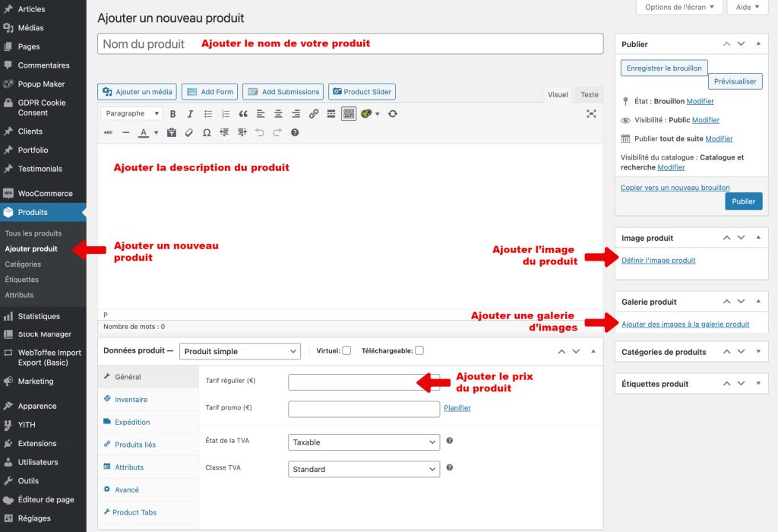The height and width of the screenshot is (532, 778).
Task: Toggle italic formatting in editor toolbar
Action: tap(190, 114)
